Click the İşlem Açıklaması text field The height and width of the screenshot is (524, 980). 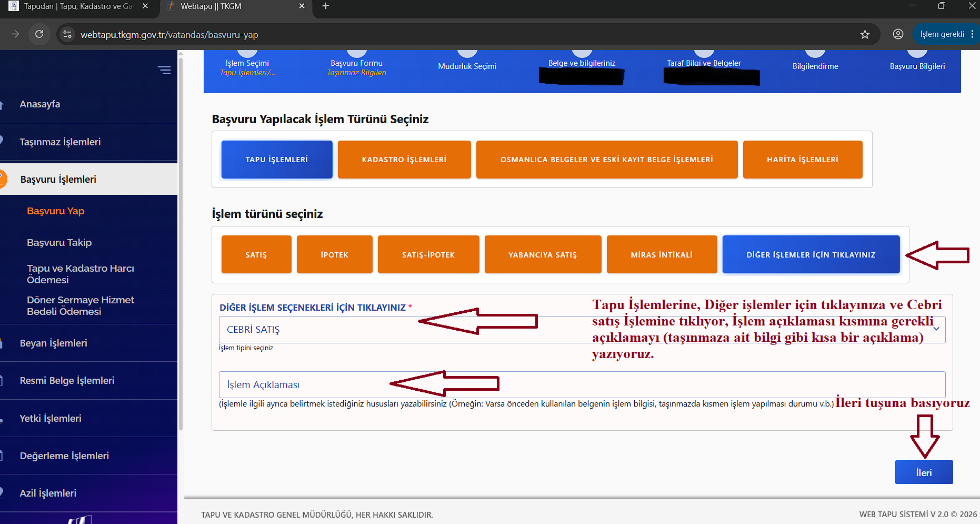[582, 384]
